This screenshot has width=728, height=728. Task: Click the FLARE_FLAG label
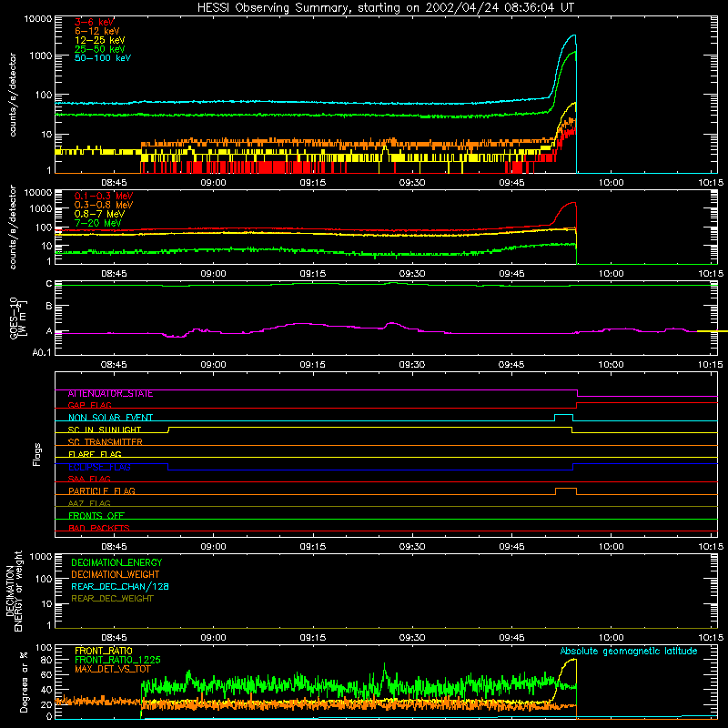[x=95, y=454]
